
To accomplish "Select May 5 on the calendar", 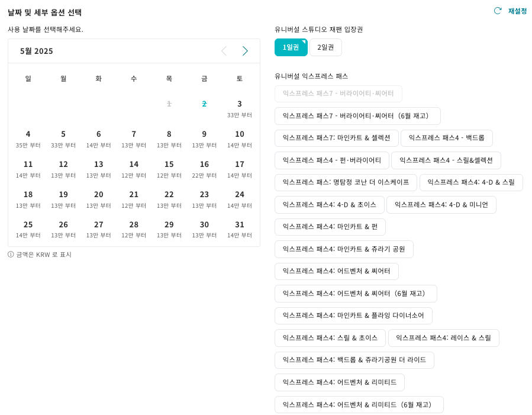I will coord(63,139).
